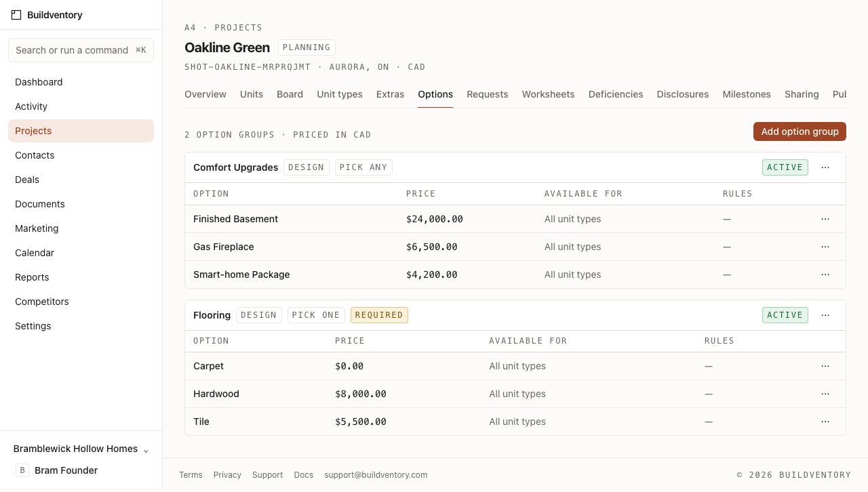The image size is (868, 492).
Task: Open Deals in the sidebar
Action: (81, 180)
